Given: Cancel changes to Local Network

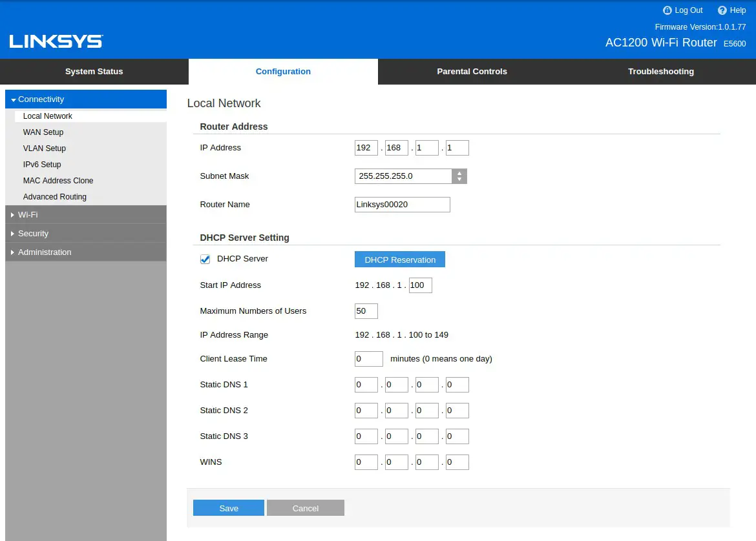Looking at the screenshot, I should tap(305, 507).
